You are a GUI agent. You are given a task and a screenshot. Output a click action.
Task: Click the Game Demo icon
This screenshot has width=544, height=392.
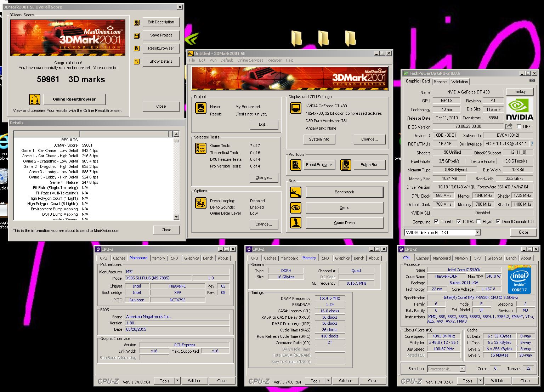pos(296,223)
